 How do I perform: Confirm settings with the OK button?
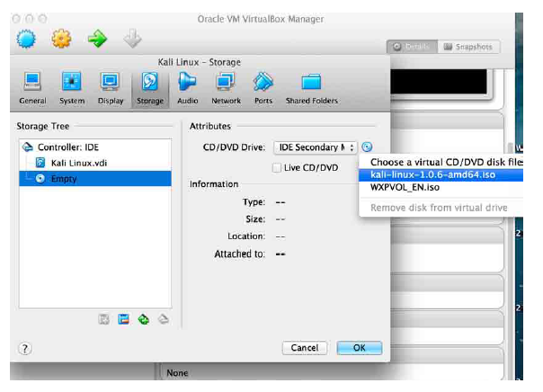360,348
